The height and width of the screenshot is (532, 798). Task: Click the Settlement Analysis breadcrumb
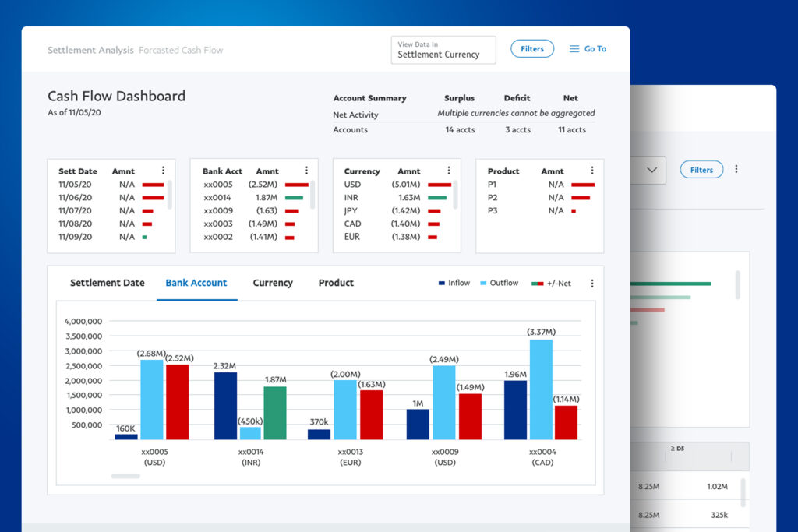(x=90, y=50)
